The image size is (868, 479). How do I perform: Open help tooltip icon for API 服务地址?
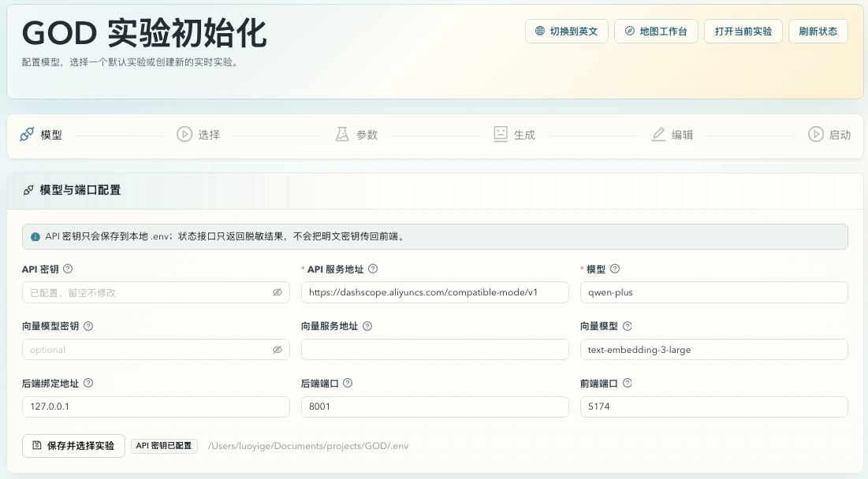373,269
